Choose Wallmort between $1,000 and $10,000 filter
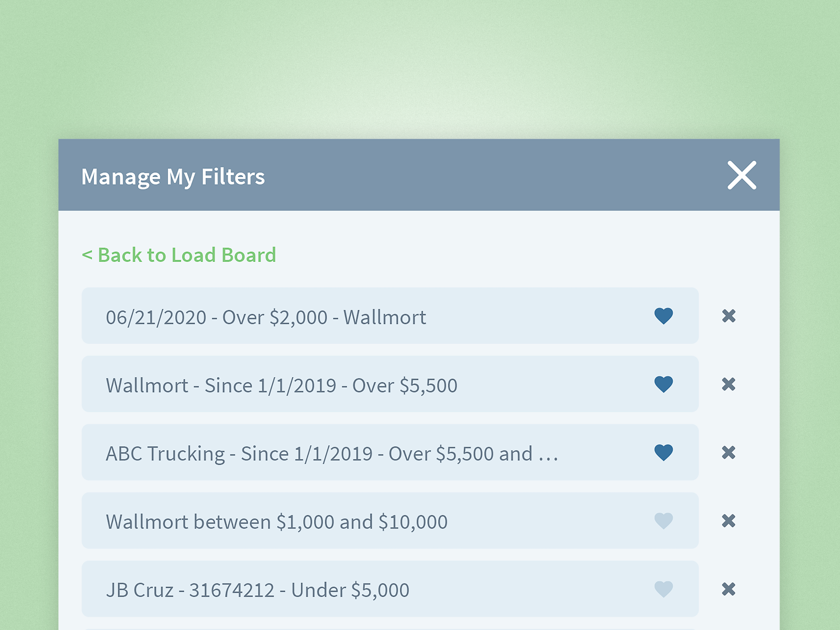 coord(276,522)
